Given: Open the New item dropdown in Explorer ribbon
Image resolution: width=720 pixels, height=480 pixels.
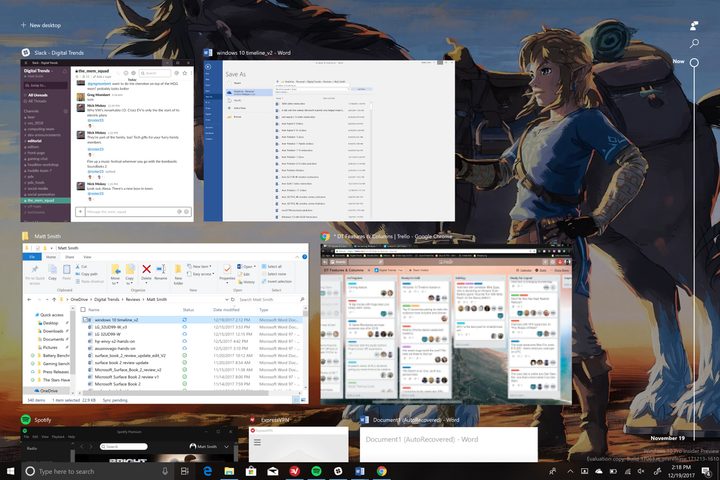Looking at the screenshot, I should tap(199, 266).
